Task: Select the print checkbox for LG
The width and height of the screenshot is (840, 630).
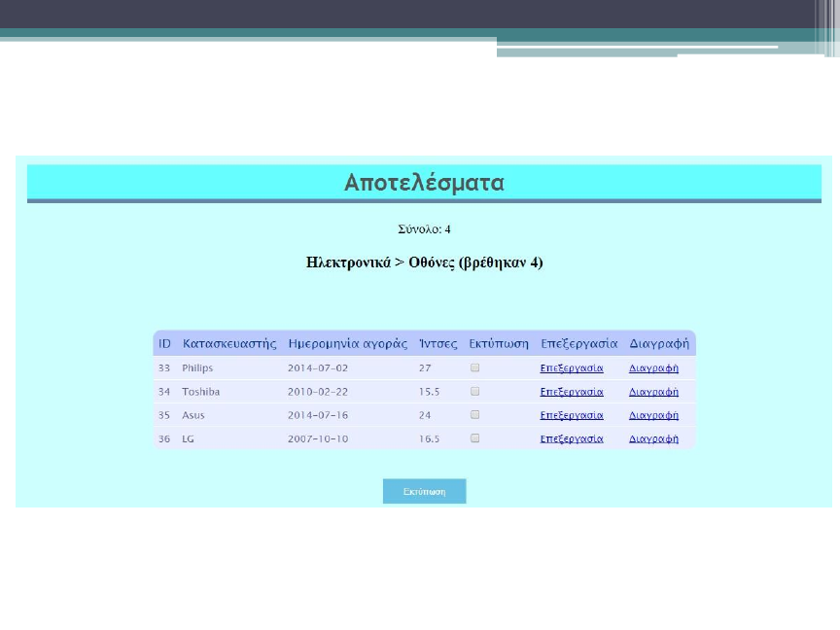Action: tap(474, 438)
